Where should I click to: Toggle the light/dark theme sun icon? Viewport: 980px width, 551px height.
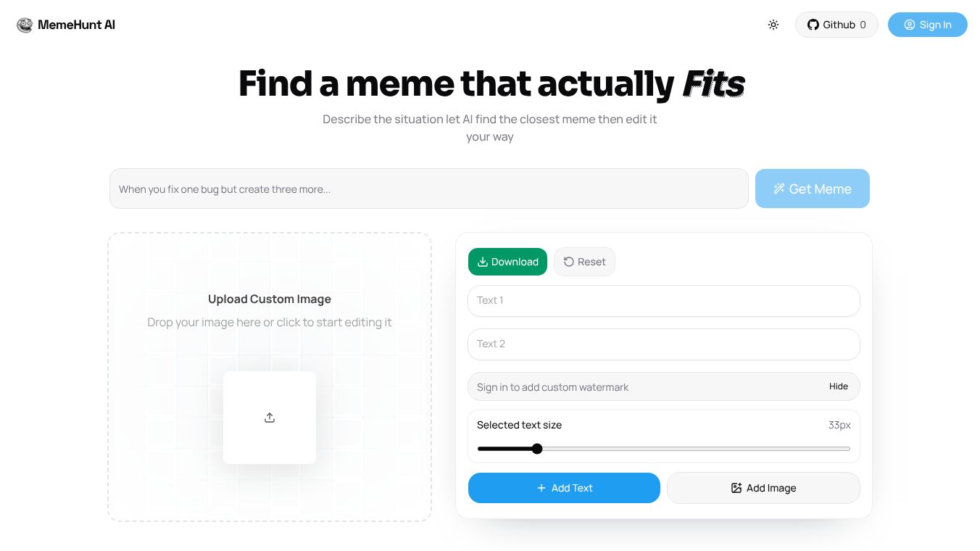[773, 25]
